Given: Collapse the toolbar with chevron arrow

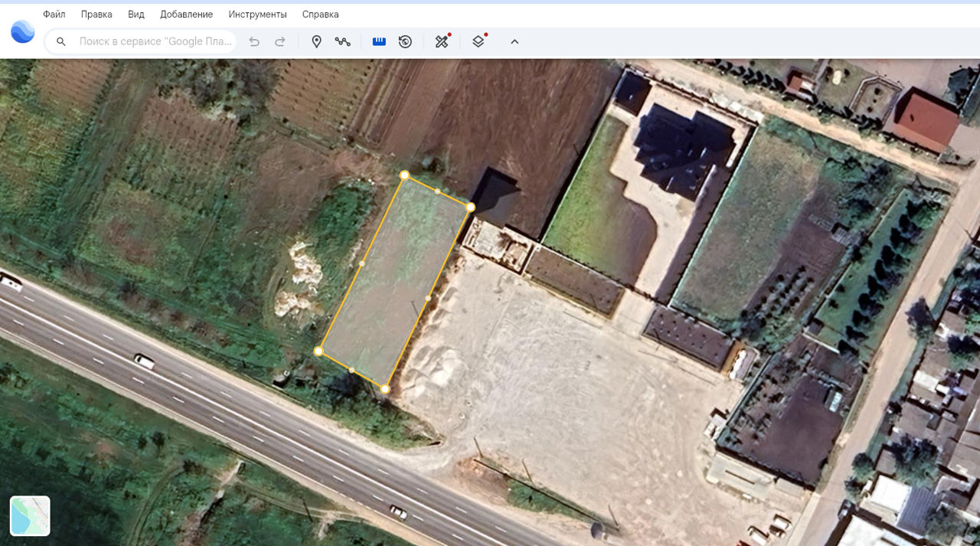Looking at the screenshot, I should (514, 41).
